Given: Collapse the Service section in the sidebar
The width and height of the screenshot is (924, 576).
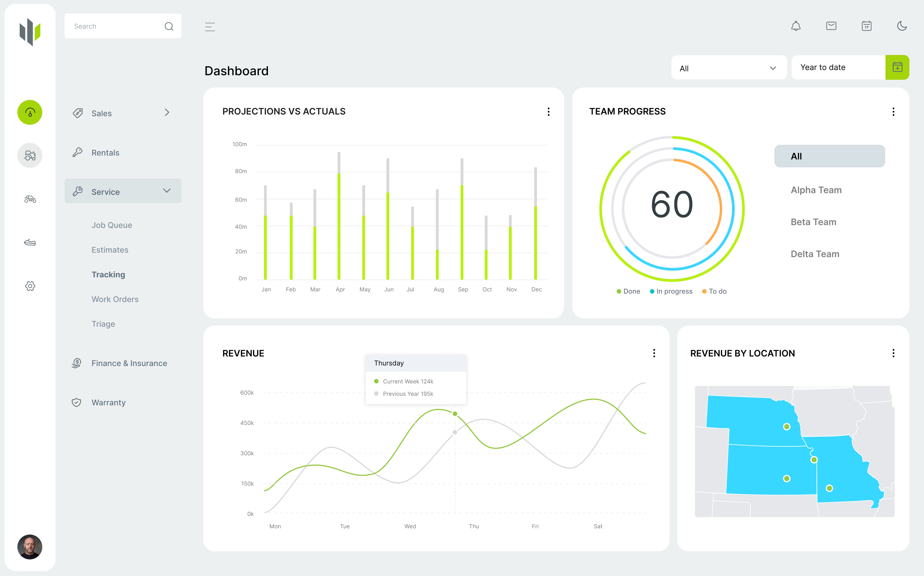Looking at the screenshot, I should (167, 191).
